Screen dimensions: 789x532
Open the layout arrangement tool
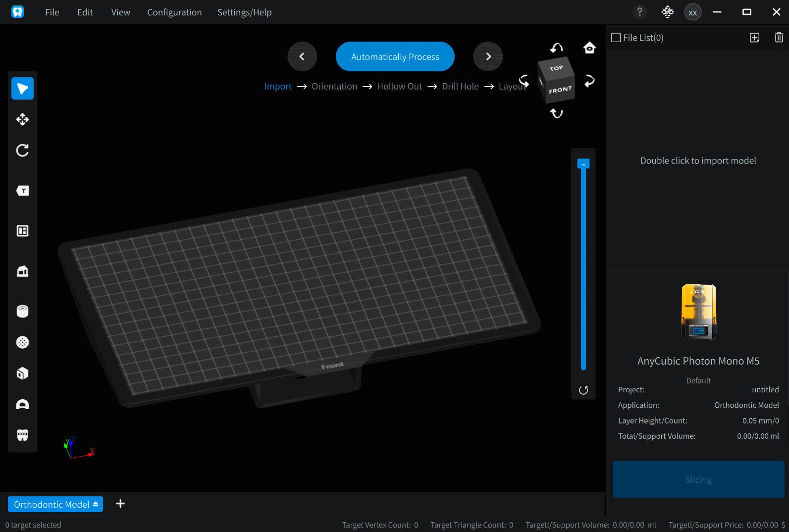[x=22, y=231]
